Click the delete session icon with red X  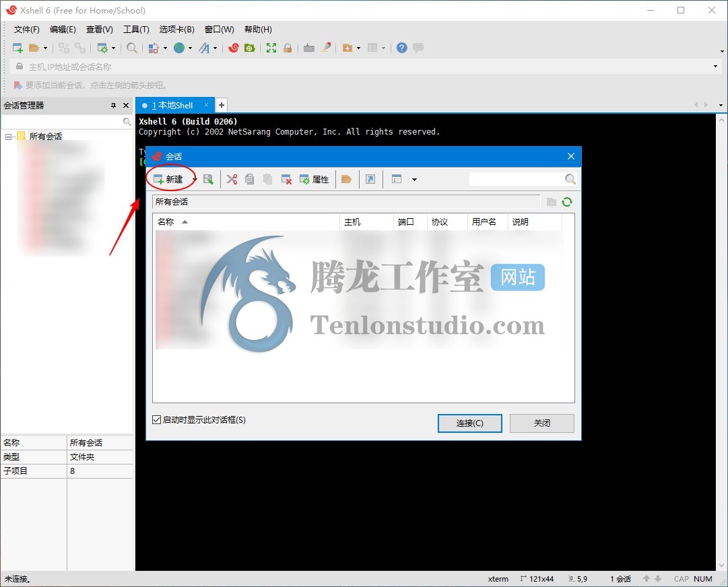tap(286, 179)
